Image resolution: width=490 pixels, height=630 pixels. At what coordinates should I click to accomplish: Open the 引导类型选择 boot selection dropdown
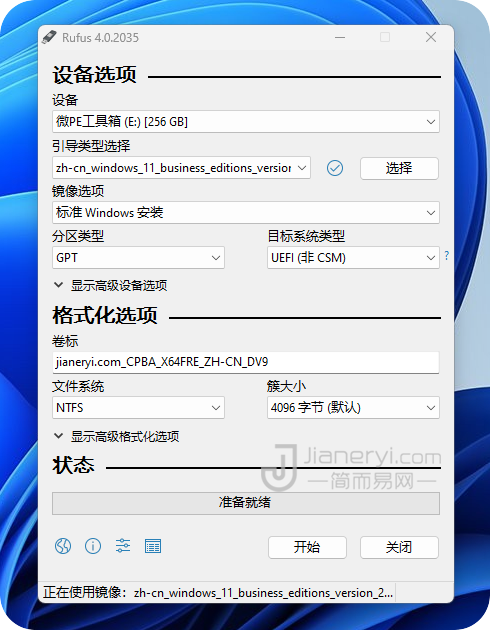(x=181, y=168)
